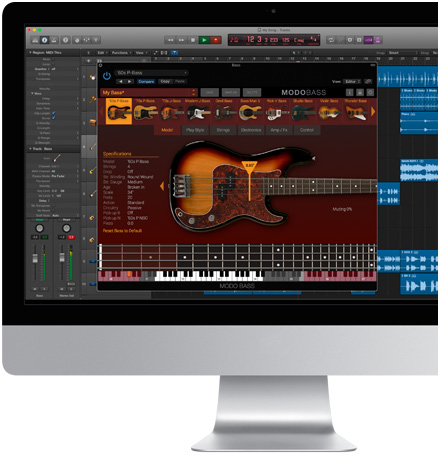Toggle the Clip Length checkbox

54,113
